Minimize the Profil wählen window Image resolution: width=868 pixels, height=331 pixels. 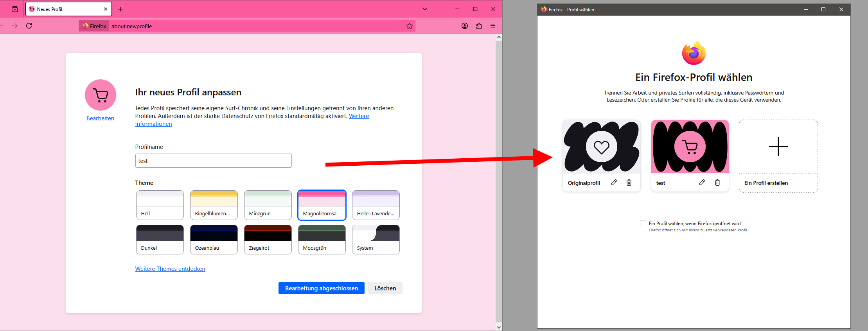click(x=806, y=9)
